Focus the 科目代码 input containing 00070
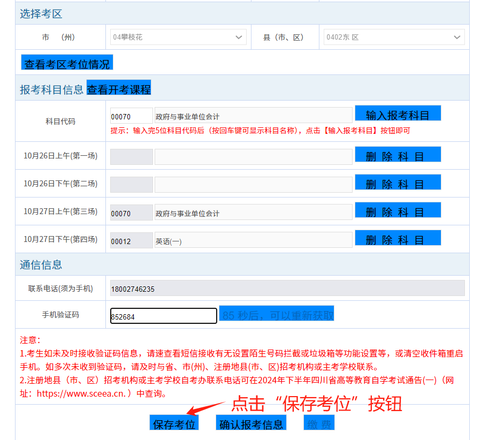504x440 pixels. coord(131,116)
